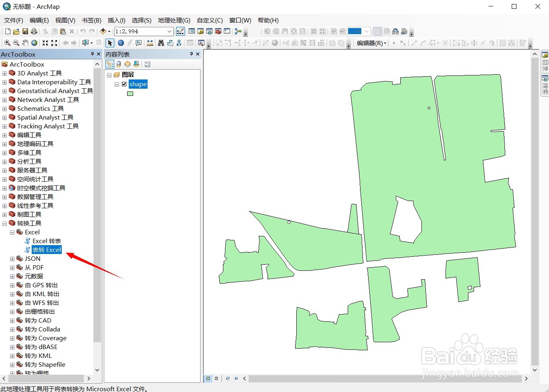Toggle the shape layer visibility checkbox
The image size is (549, 392).
pos(124,84)
